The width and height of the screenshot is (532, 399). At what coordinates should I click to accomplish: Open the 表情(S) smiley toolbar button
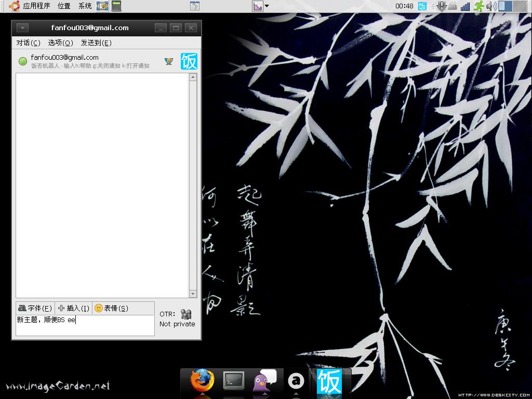[x=111, y=308]
